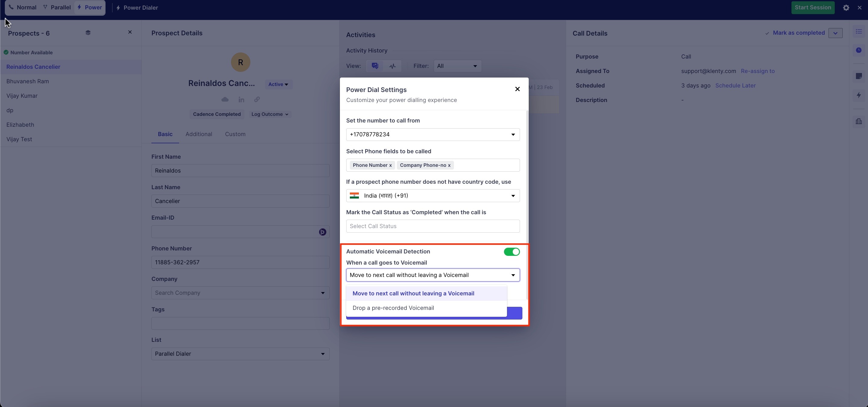
Task: Expand the India country code dropdown
Action: click(433, 196)
